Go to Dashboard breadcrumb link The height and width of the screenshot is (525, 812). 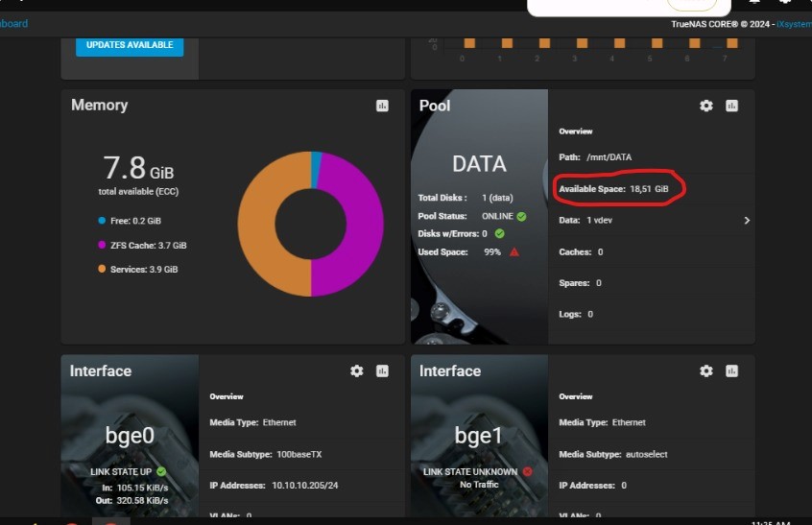(13, 24)
